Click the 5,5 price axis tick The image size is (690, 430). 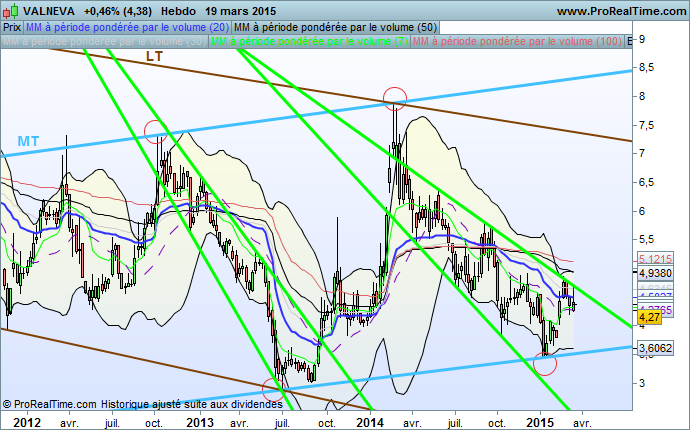[646, 240]
